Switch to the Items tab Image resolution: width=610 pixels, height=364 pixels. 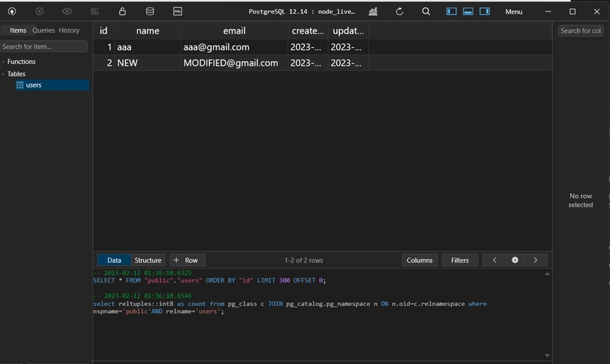(18, 30)
